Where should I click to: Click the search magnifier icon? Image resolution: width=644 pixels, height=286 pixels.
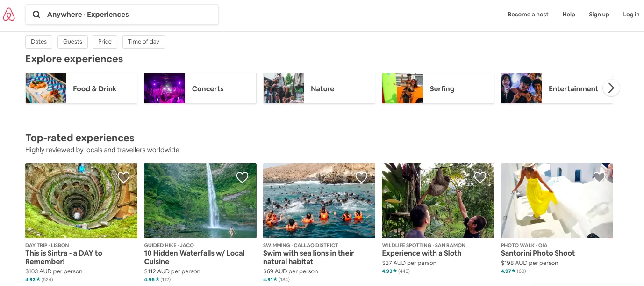(x=36, y=15)
